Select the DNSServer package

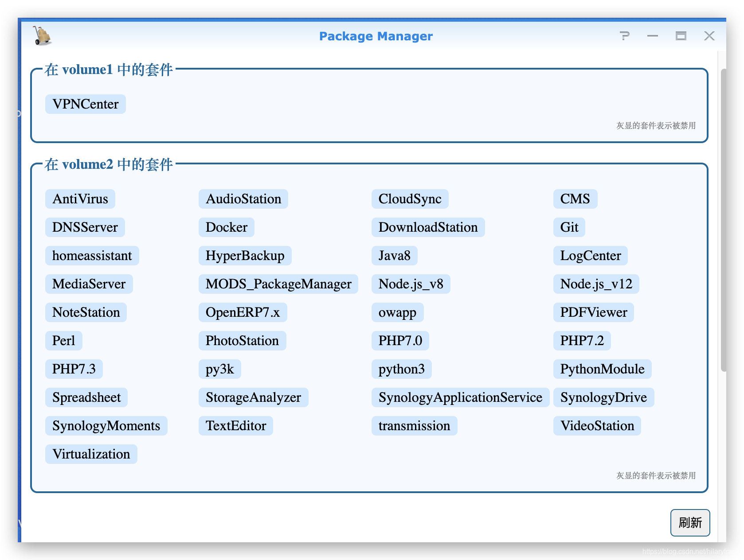(85, 227)
